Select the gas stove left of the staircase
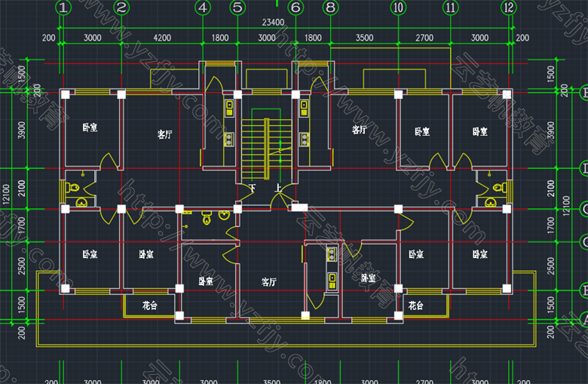The image size is (588, 384). click(x=229, y=140)
